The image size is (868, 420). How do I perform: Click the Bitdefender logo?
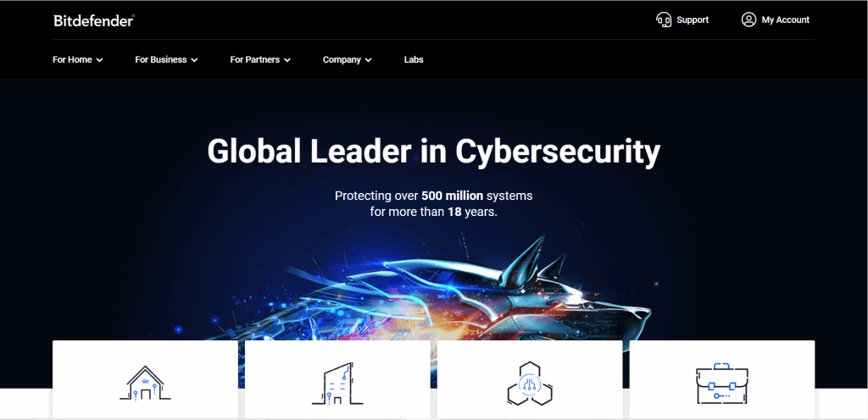(x=93, y=20)
